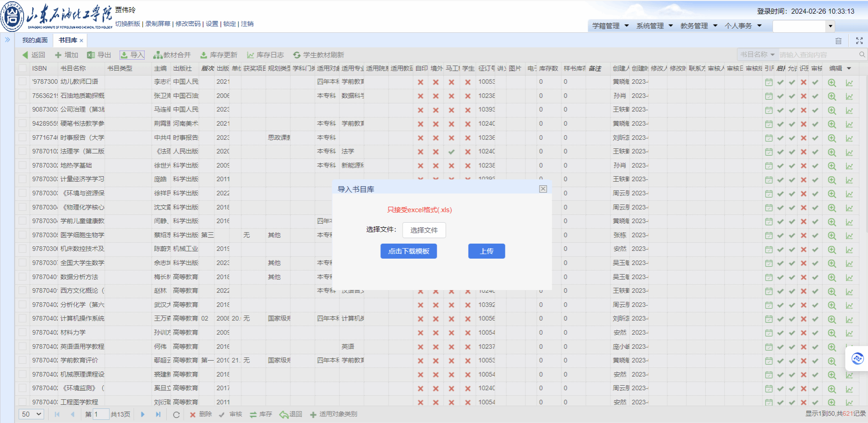Click the refresh icon in pagination bar
This screenshot has width=868, height=423.
coord(176,415)
